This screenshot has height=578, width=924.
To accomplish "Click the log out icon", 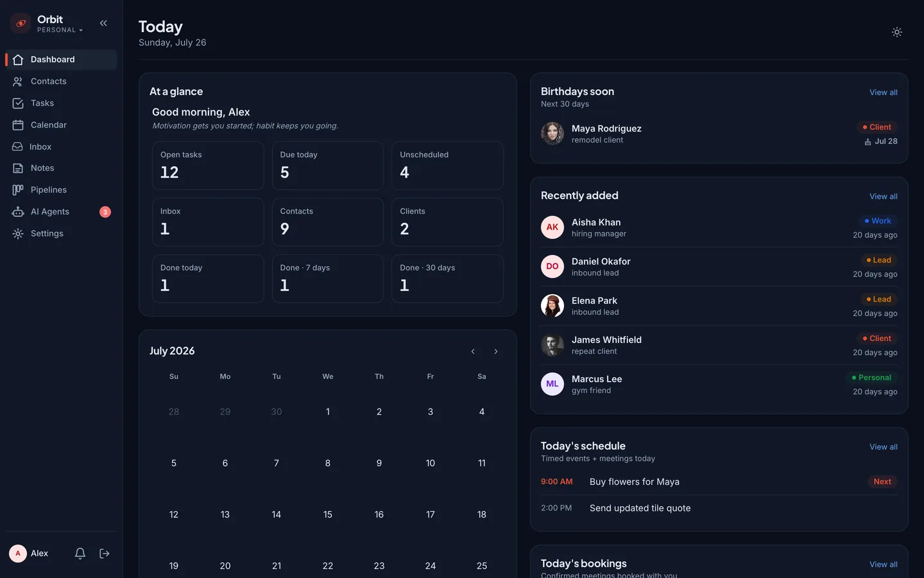I will 105,554.
